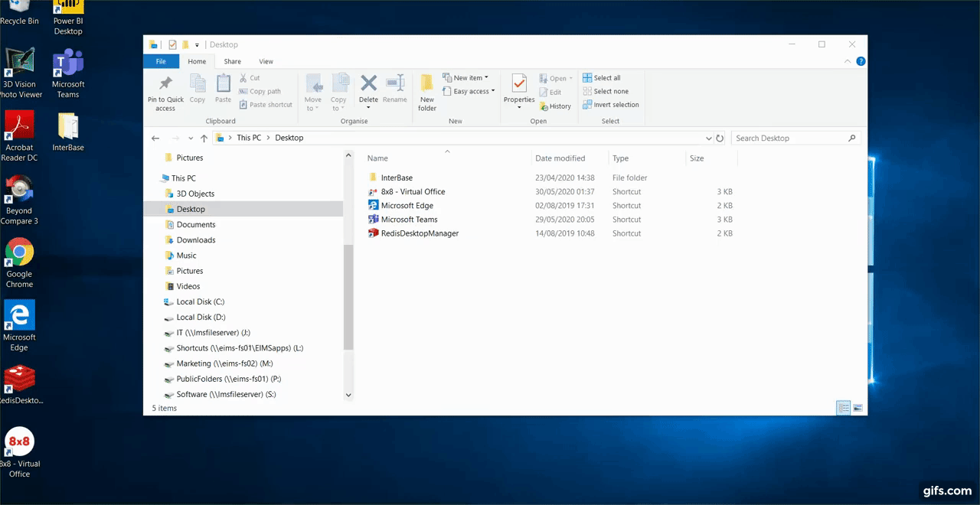Select Power BI Desktop icon
Image resolution: width=980 pixels, height=505 pixels.
(x=68, y=18)
